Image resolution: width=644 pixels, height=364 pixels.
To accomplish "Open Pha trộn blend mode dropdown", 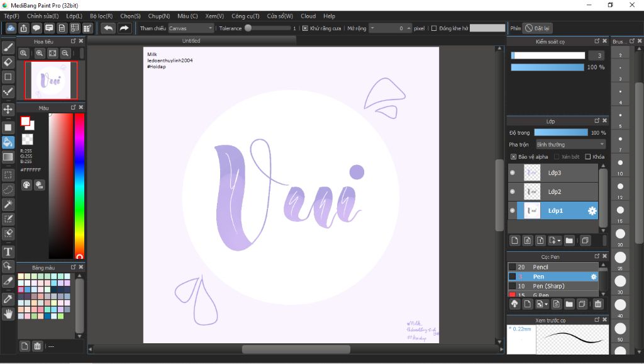I will coord(570,144).
